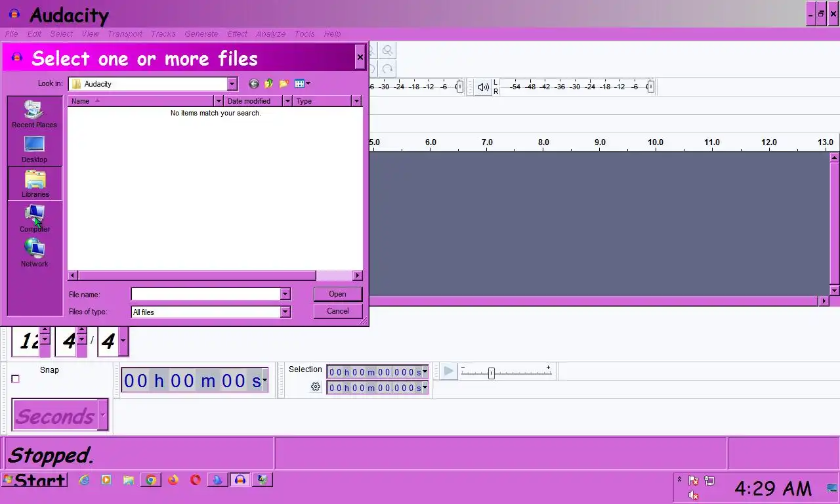Screen dimensions: 840x504
Task: Open the Start menu
Action: [x=33, y=480]
